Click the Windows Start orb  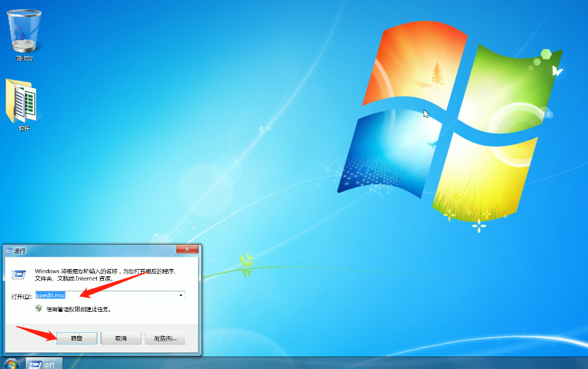click(11, 364)
